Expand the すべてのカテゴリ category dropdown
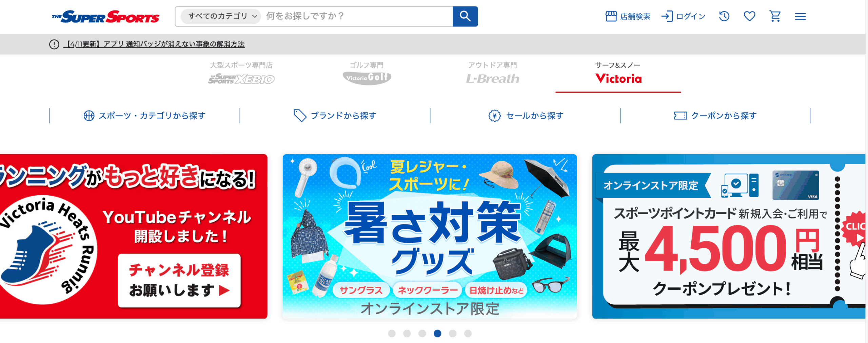Screen dimensions: 868x343 click(221, 16)
